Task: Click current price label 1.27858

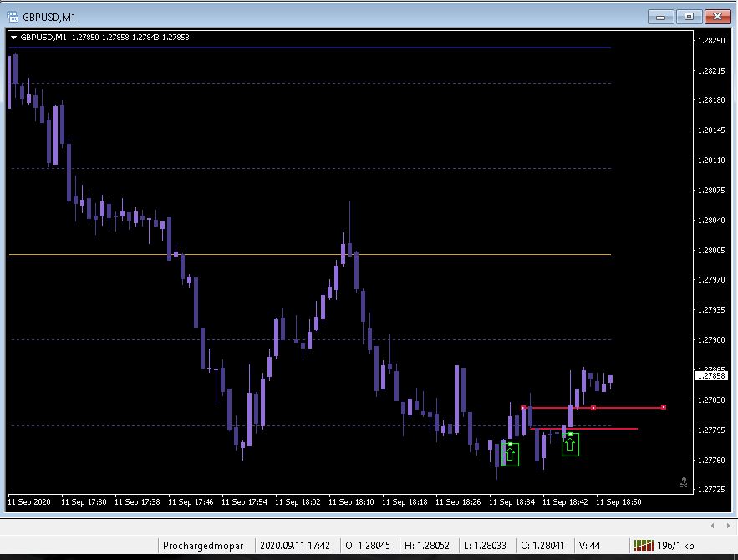Action: pos(711,375)
